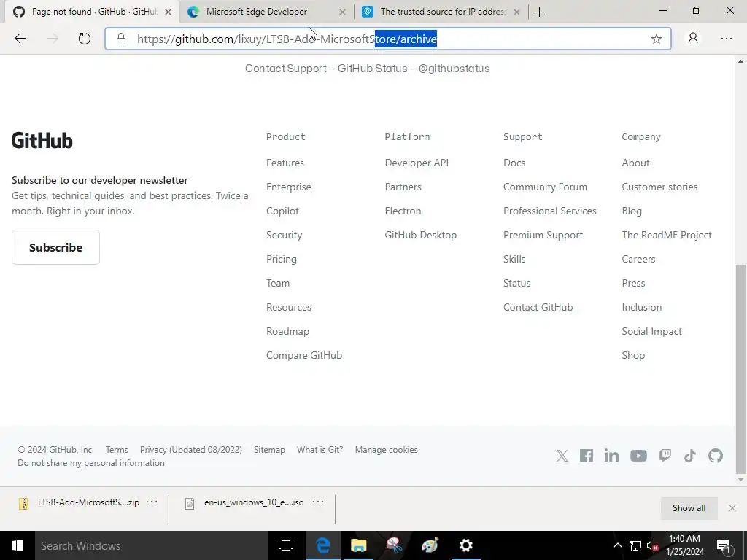
Task: Click the network tray icon
Action: 635,545
